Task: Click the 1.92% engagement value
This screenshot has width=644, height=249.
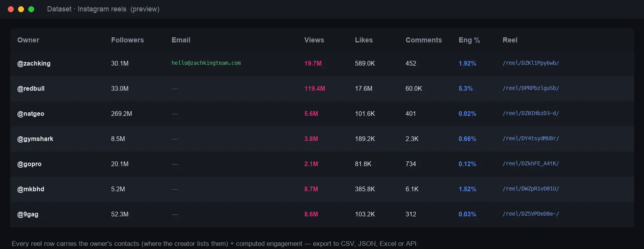Action: [467, 63]
